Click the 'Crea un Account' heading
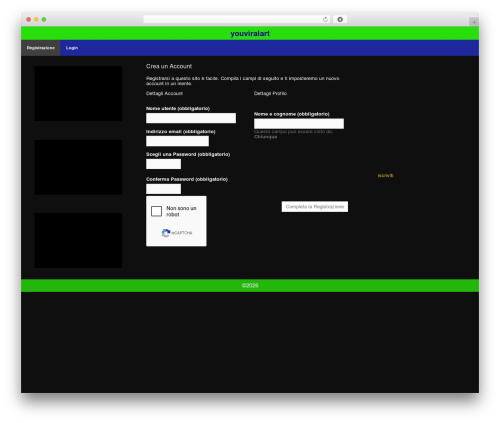The height and width of the screenshot is (423, 500). [169, 66]
